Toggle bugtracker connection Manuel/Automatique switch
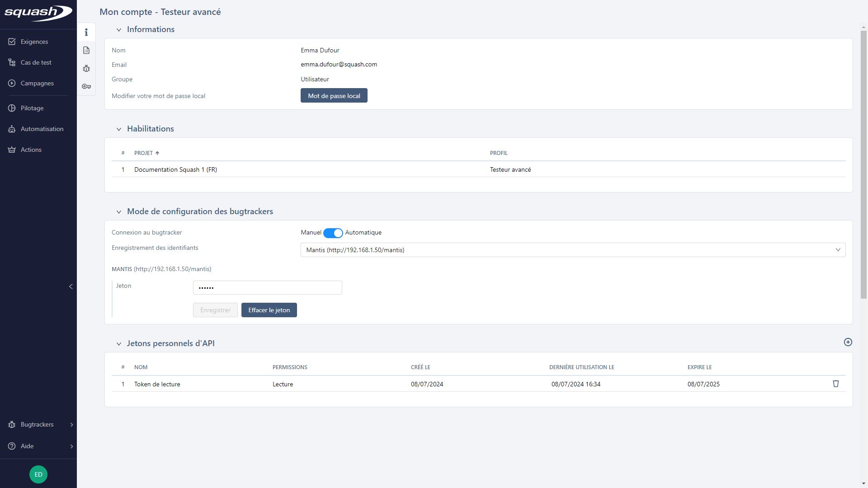The height and width of the screenshot is (488, 868). [x=333, y=233]
